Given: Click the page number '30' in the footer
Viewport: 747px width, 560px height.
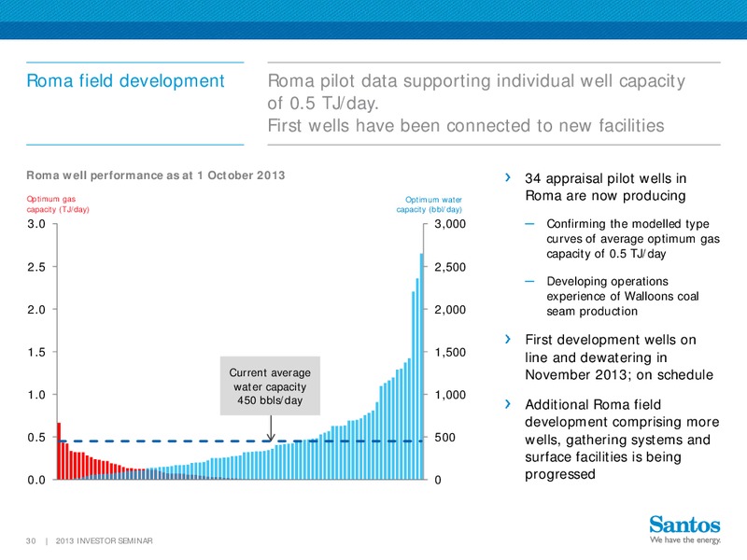Looking at the screenshot, I should [x=31, y=541].
